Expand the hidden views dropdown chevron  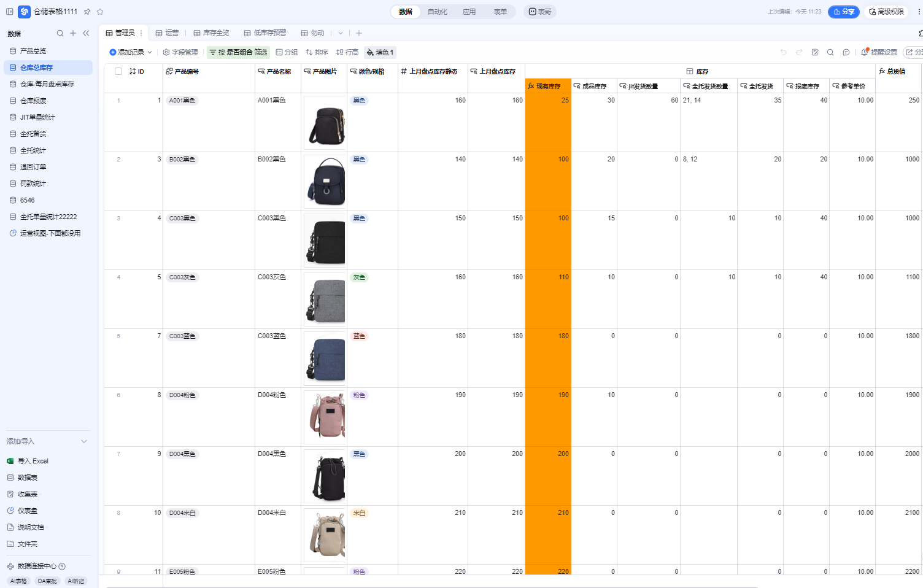(341, 33)
